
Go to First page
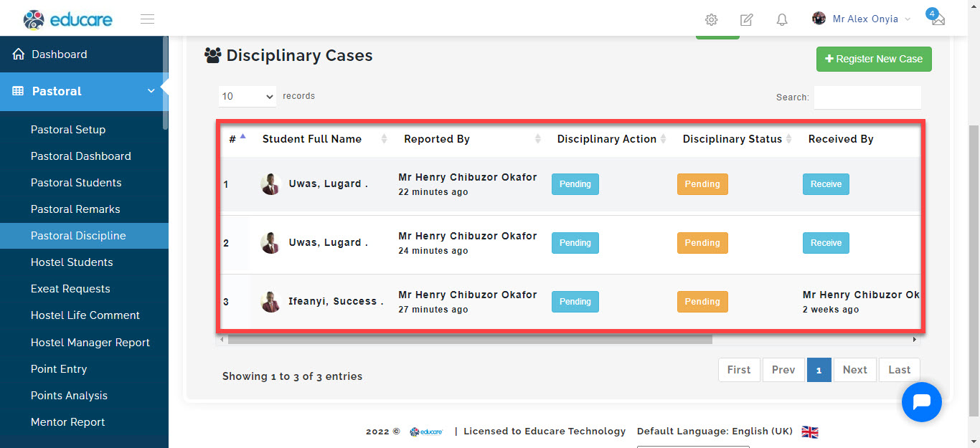pyautogui.click(x=739, y=370)
